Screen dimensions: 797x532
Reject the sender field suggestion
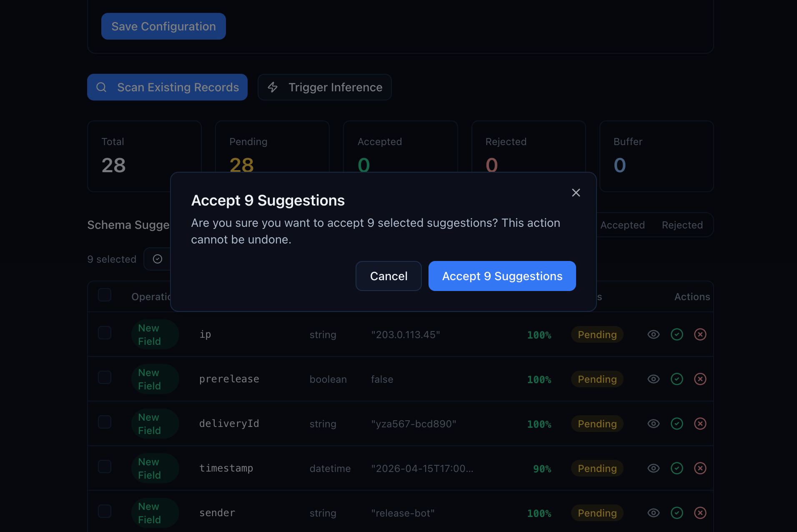coord(700,513)
